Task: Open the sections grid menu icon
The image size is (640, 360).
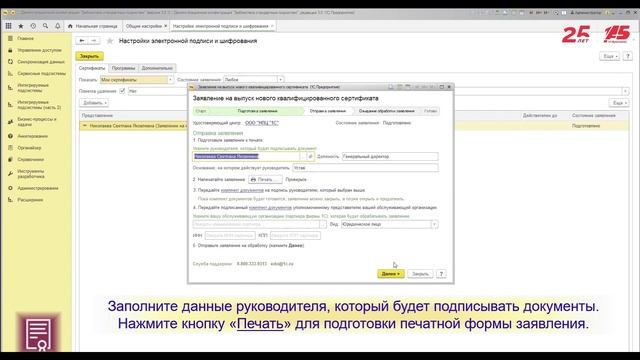Action: pyautogui.click(x=8, y=26)
